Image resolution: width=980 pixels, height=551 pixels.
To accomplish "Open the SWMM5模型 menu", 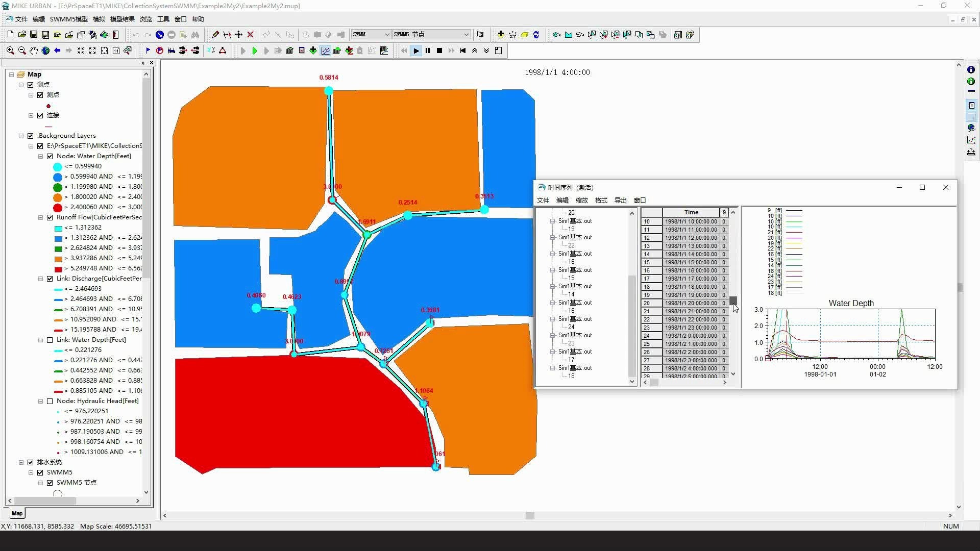I will [68, 19].
